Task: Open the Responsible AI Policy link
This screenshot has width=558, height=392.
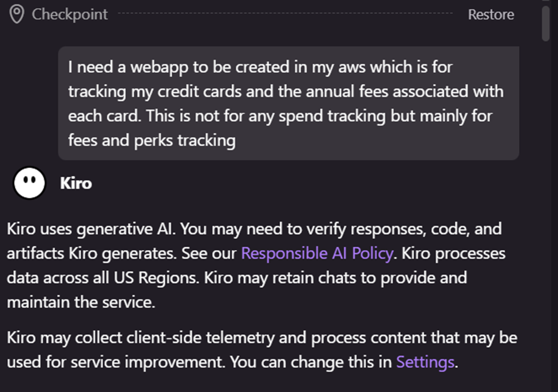Action: point(317,253)
